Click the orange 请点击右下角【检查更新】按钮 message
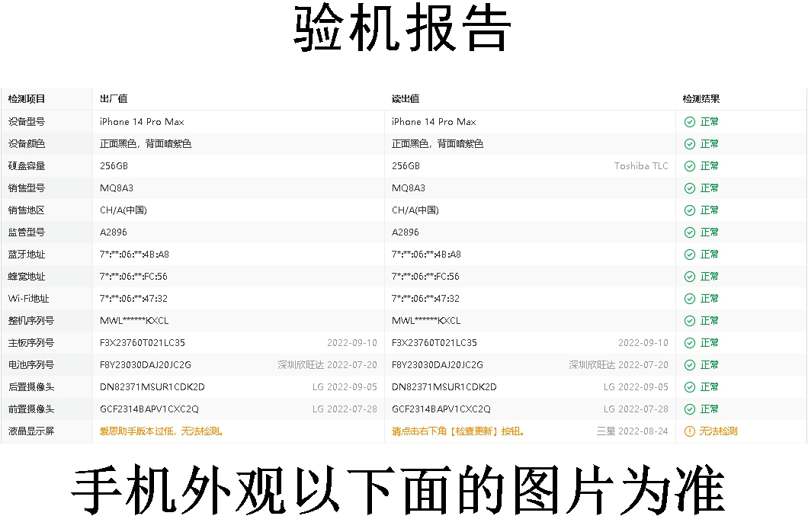 [458, 431]
